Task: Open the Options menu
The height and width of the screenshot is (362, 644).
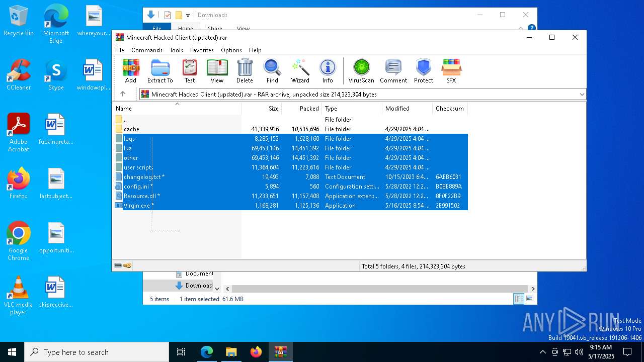Action: coord(231,50)
